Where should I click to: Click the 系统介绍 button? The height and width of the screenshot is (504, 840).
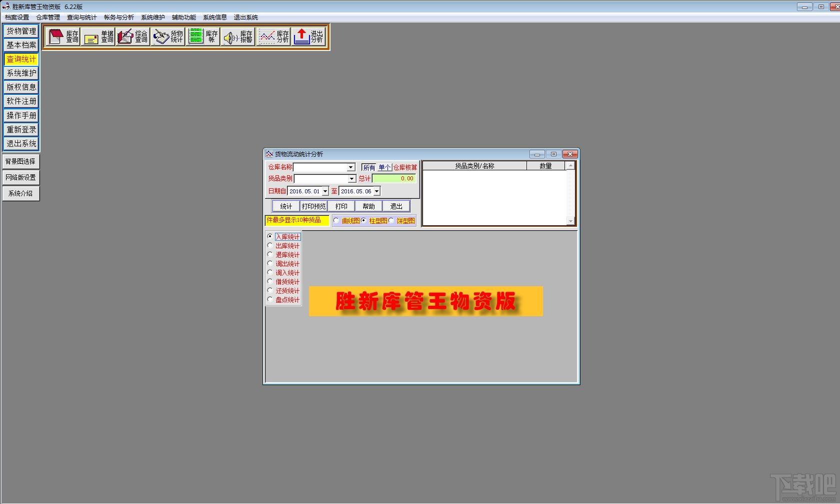pyautogui.click(x=20, y=193)
